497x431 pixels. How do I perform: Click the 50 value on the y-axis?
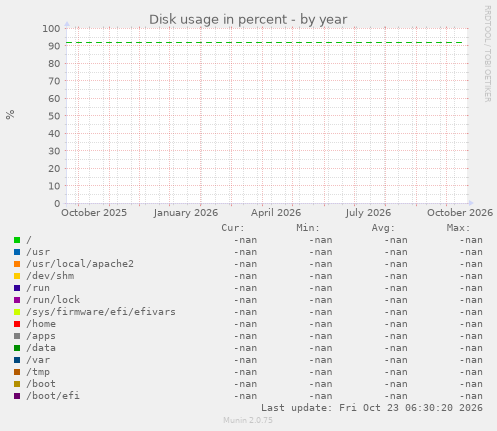(x=54, y=116)
